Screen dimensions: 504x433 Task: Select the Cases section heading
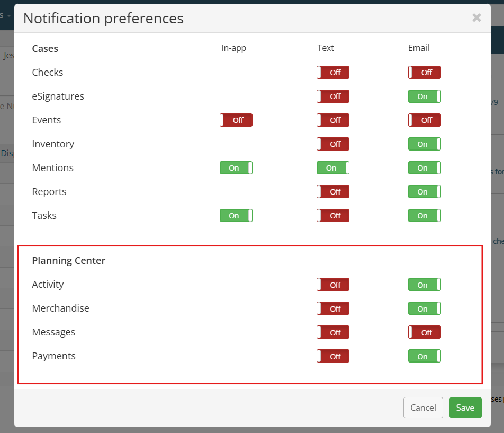pos(45,49)
